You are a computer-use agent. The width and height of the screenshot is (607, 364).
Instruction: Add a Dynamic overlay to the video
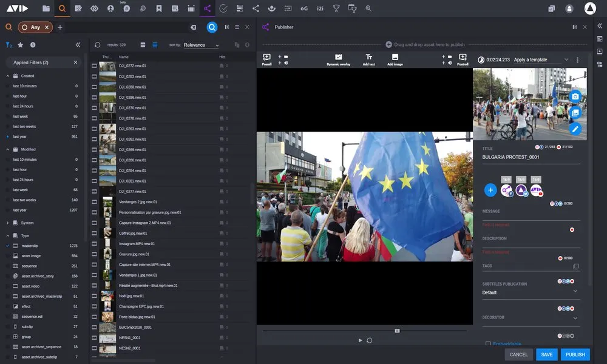tap(338, 59)
